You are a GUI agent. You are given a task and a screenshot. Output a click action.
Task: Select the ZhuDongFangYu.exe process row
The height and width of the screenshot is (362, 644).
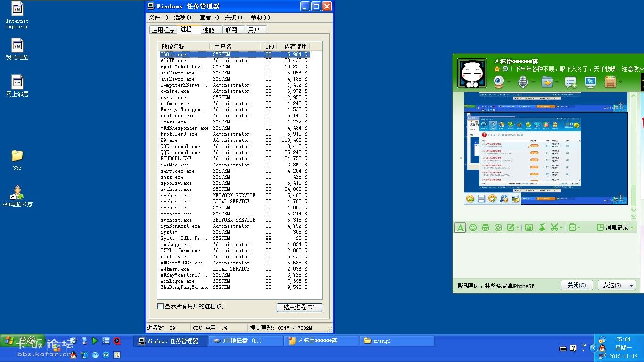(234, 288)
